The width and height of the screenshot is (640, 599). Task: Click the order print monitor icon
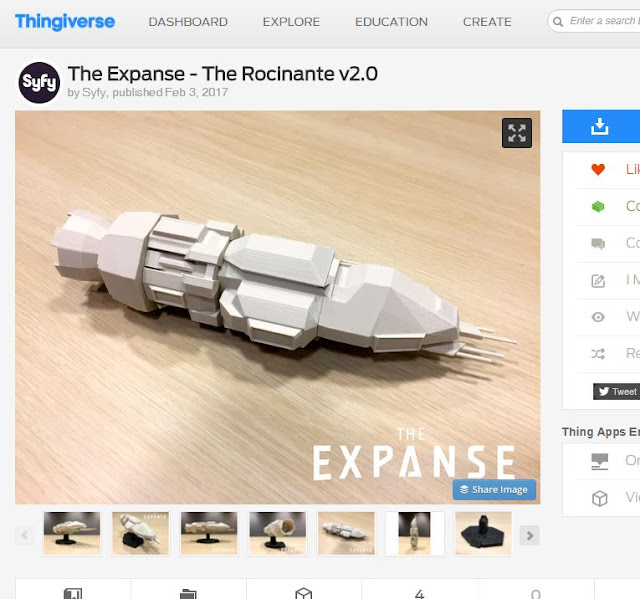[600, 461]
